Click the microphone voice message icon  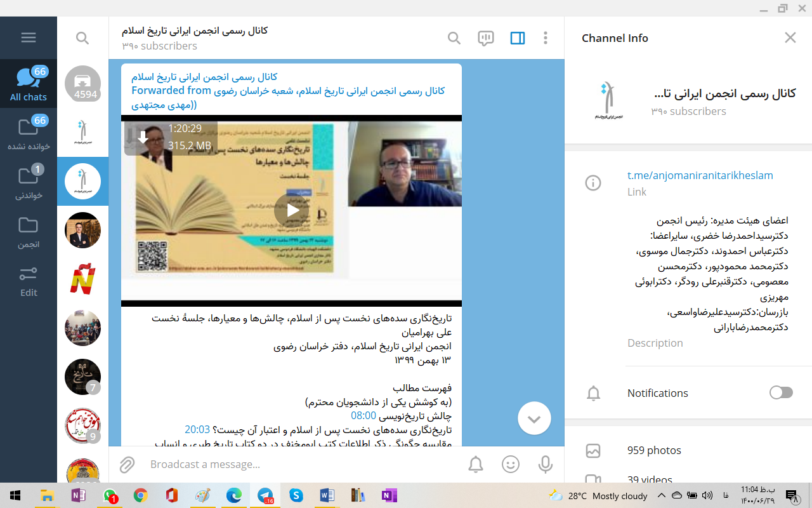tap(545, 464)
